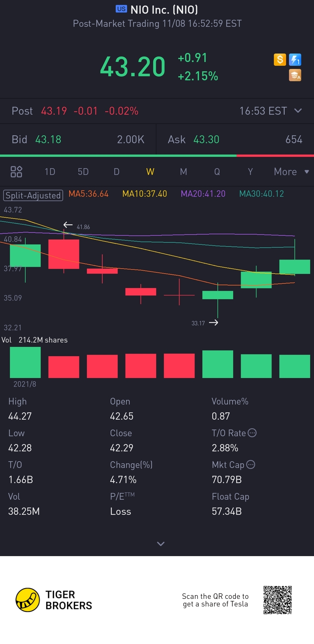314x644 pixels.
Task: Tap the Post price 43.19
Action: point(54,111)
